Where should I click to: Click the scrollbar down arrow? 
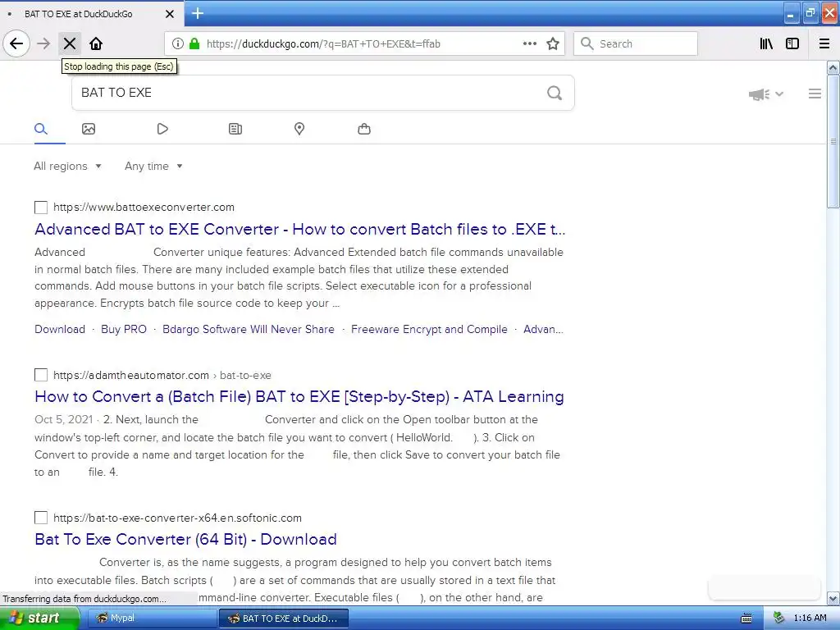point(833,598)
